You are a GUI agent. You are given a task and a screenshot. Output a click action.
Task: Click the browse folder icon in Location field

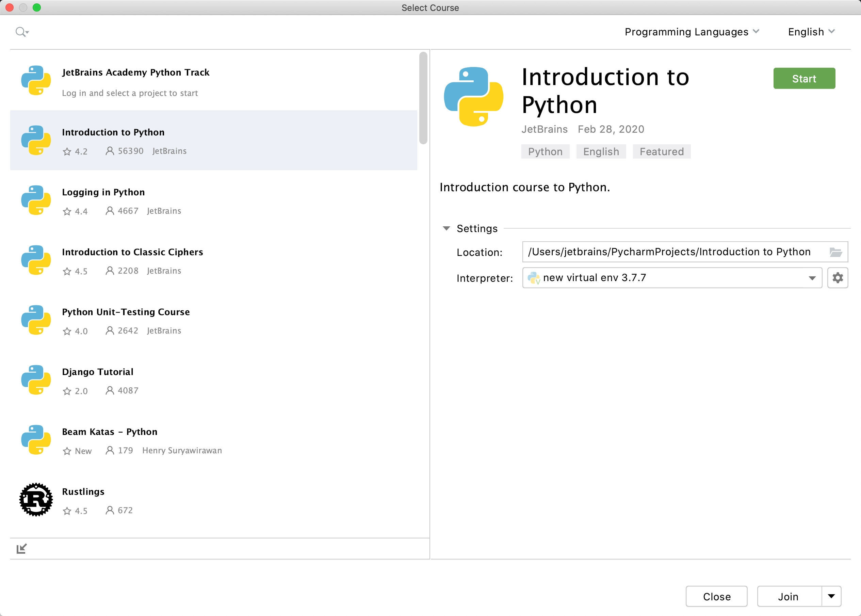tap(835, 252)
